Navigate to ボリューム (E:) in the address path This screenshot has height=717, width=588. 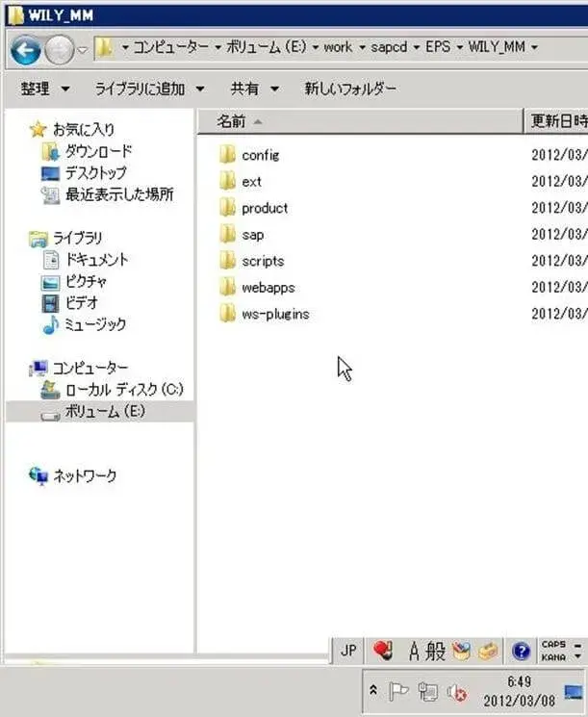click(267, 47)
